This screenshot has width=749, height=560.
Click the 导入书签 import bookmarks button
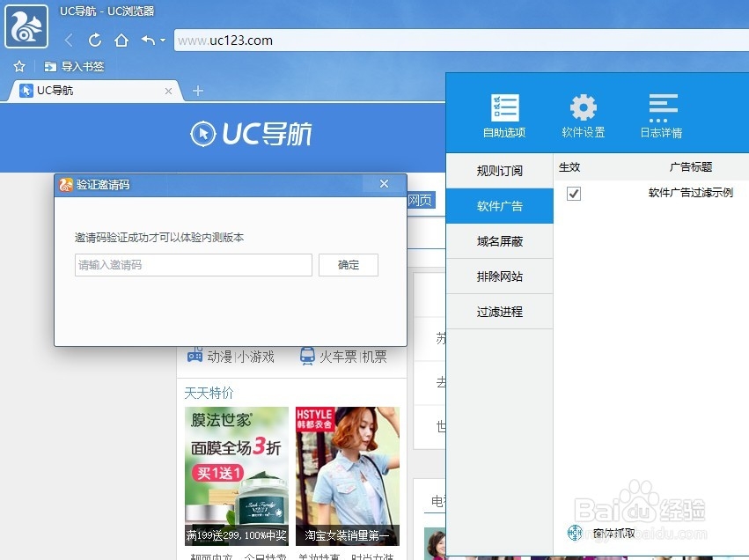point(74,66)
